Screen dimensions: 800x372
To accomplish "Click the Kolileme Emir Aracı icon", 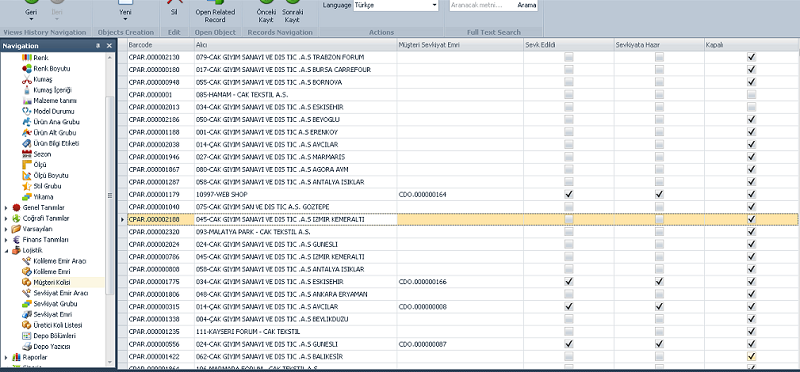I will coord(27,261).
